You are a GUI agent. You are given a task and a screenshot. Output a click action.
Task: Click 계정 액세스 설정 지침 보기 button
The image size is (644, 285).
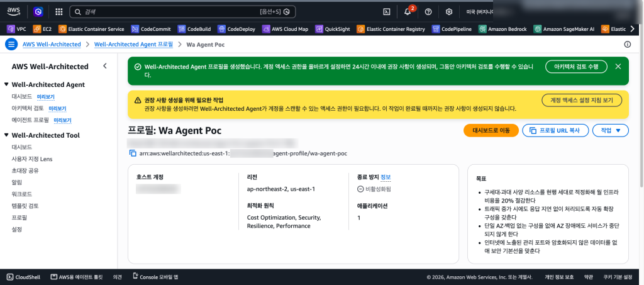[x=582, y=100]
